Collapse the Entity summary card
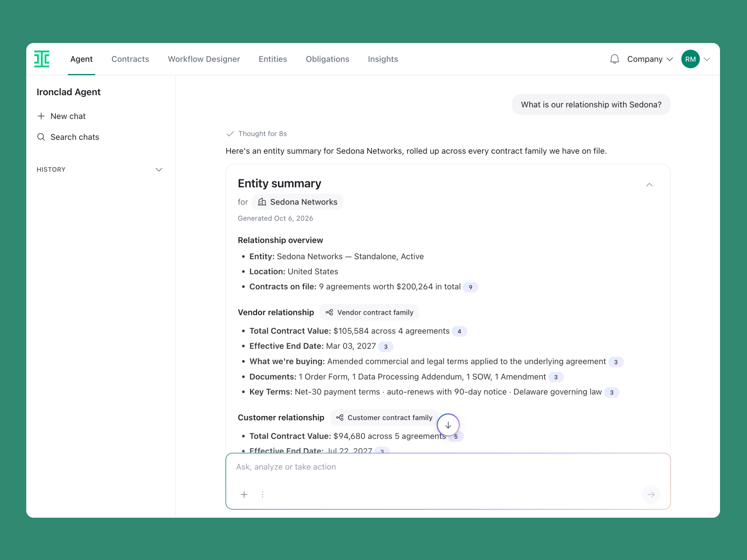The height and width of the screenshot is (560, 747). (x=649, y=185)
